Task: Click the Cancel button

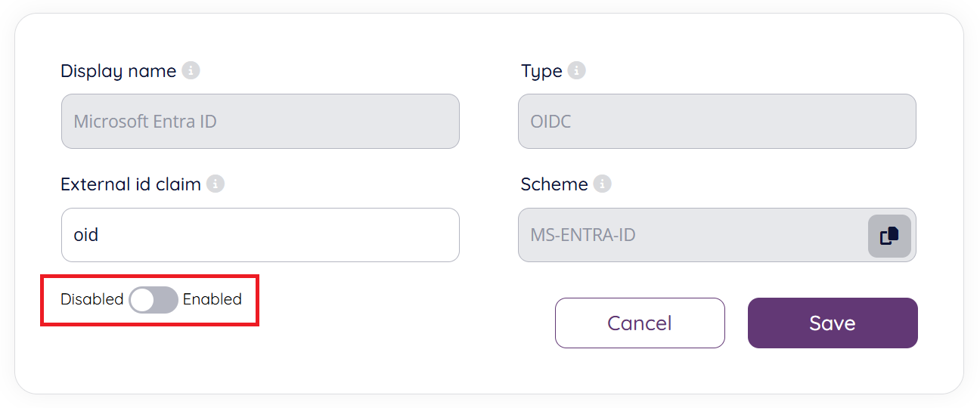Action: point(640,323)
